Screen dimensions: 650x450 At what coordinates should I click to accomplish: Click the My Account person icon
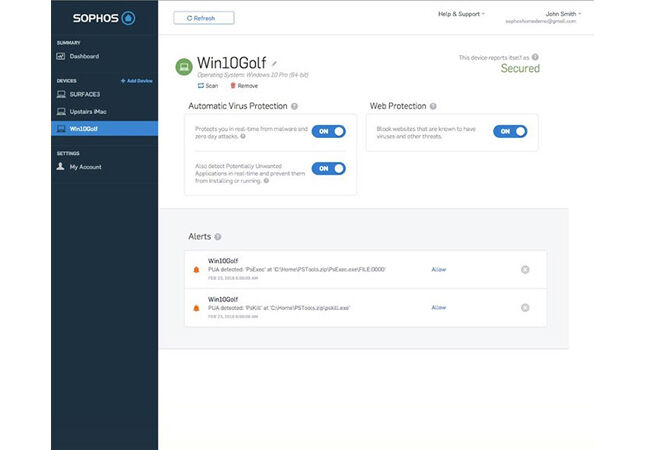(61, 167)
